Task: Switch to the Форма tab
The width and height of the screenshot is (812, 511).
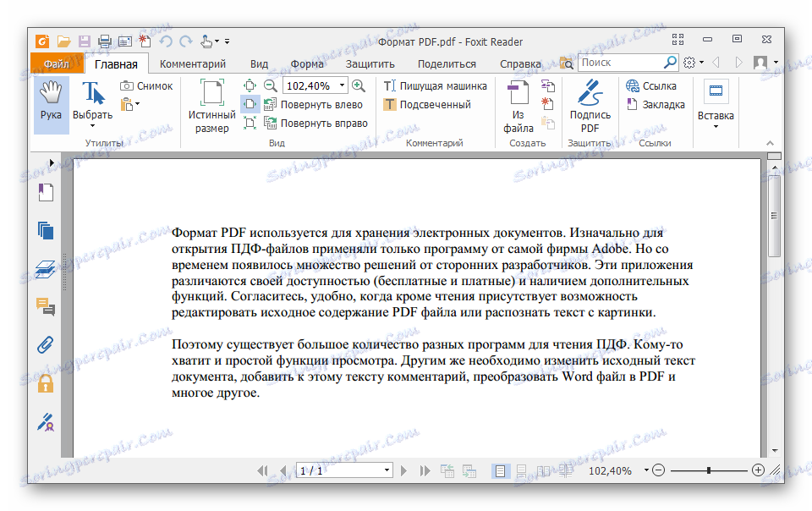Action: (306, 63)
